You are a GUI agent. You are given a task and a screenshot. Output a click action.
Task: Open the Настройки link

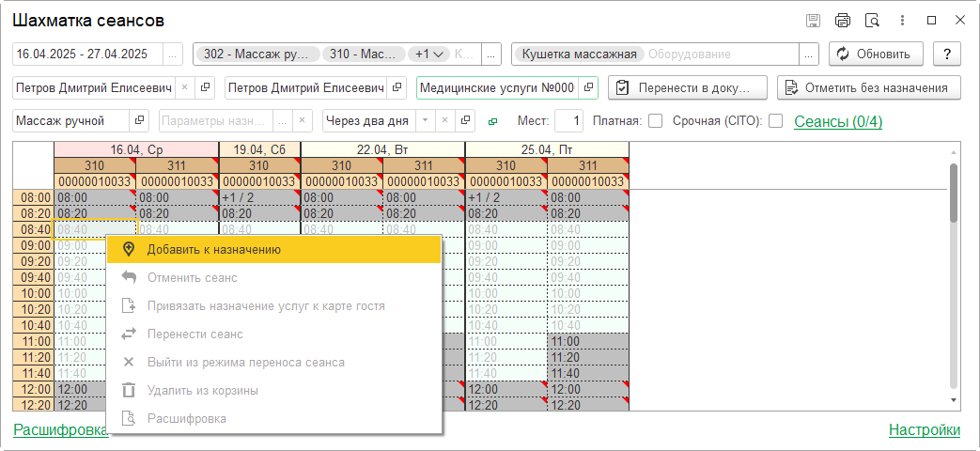(924, 430)
